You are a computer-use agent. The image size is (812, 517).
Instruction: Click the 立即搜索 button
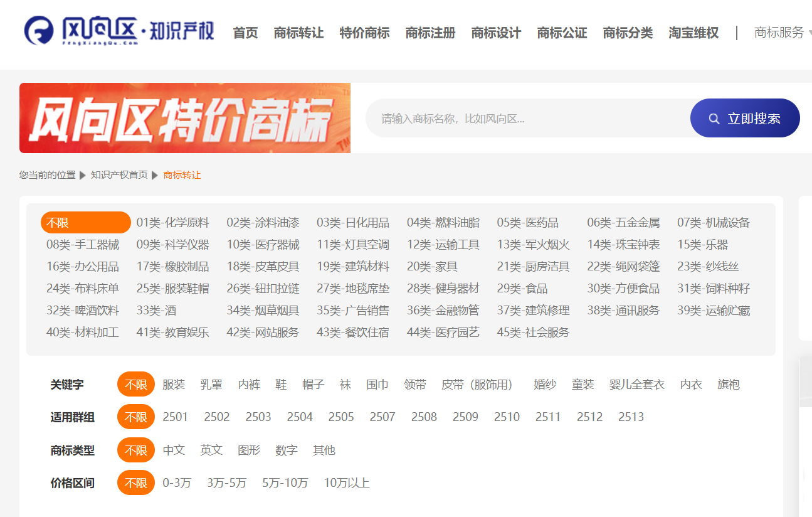click(745, 118)
